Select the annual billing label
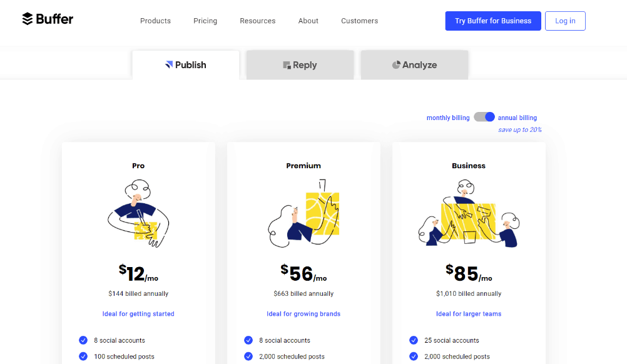627x364 pixels. [x=517, y=118]
